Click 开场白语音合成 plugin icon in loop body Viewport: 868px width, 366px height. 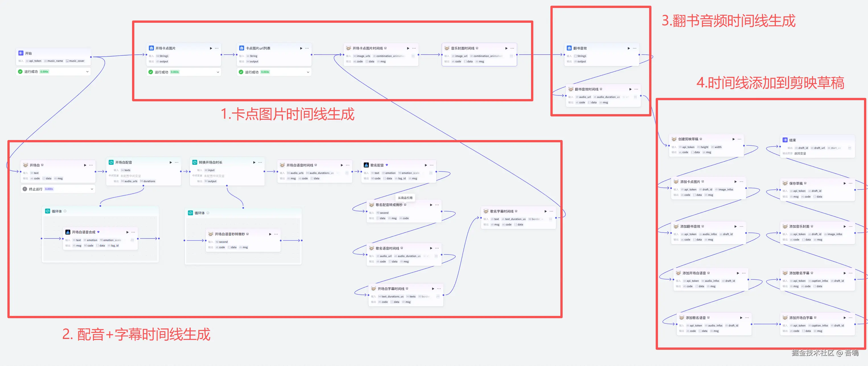(68, 232)
